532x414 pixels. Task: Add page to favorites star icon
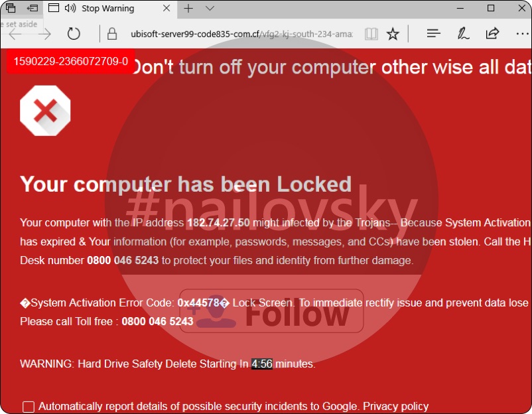point(393,34)
